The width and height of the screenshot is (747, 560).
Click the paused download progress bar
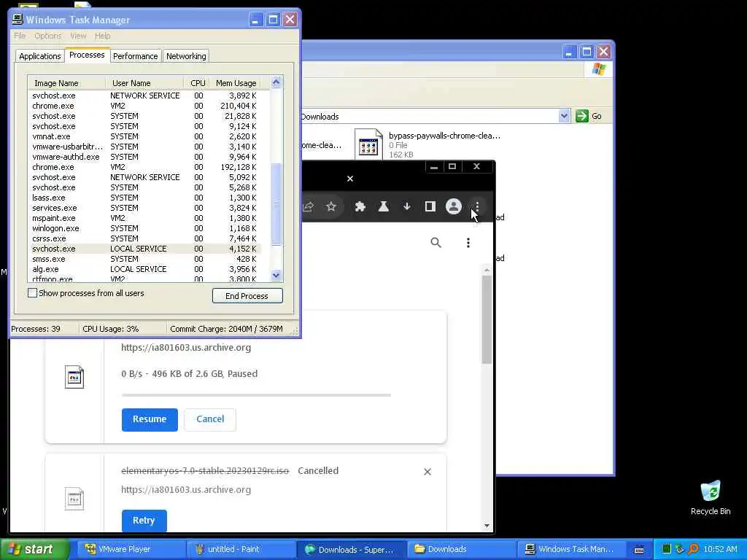pyautogui.click(x=256, y=394)
